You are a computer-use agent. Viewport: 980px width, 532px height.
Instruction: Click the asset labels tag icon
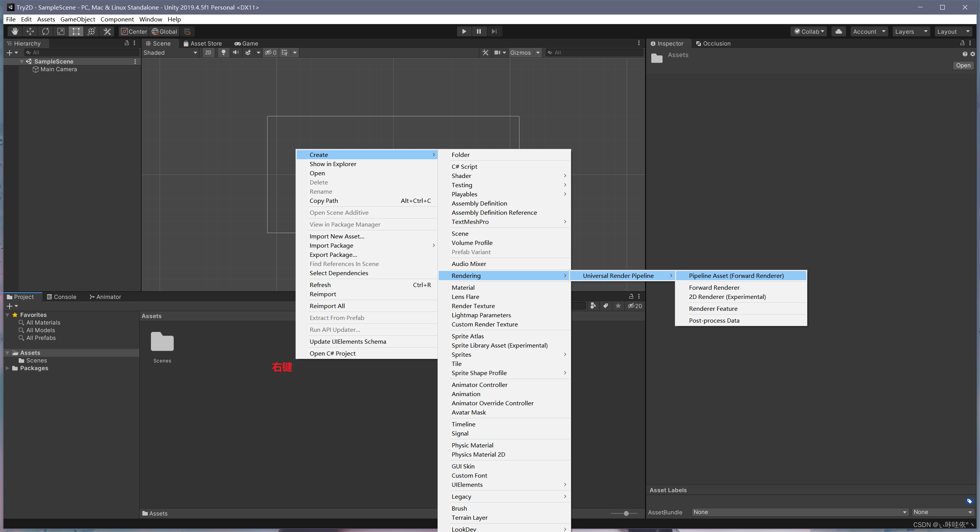(x=969, y=501)
